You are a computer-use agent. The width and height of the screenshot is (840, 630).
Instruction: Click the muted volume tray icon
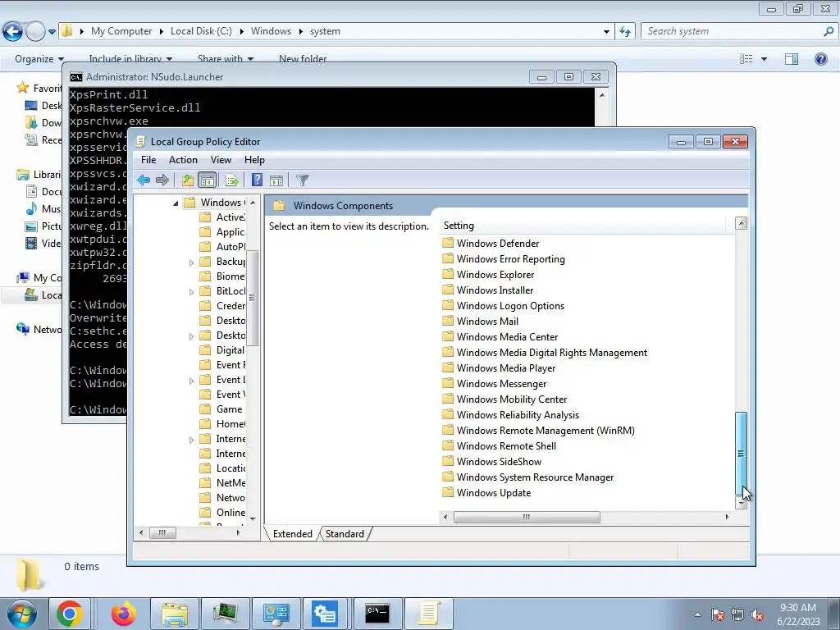757,614
